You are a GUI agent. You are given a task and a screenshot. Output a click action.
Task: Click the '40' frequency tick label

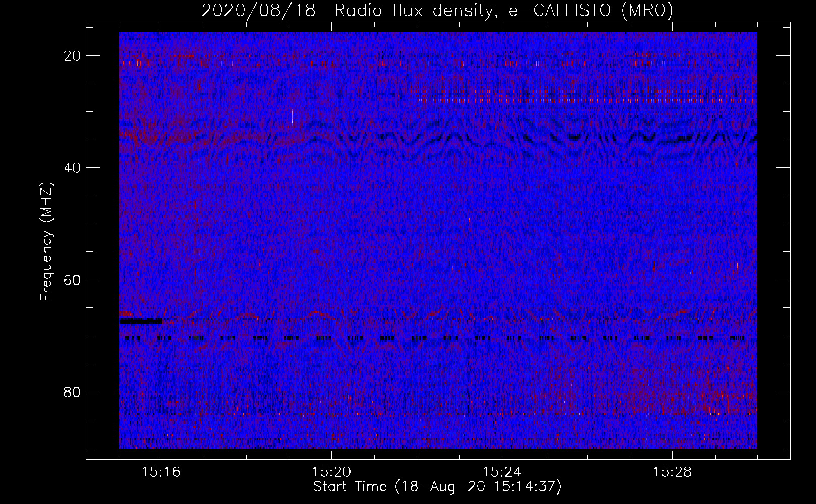[73, 168]
